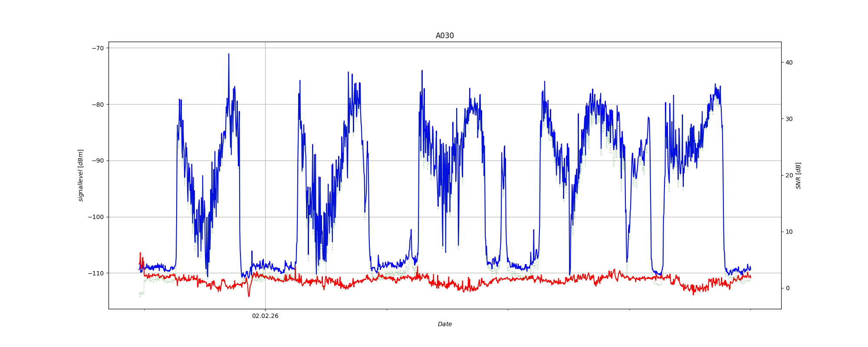Screen dimensions: 868x347
Task: Click the red line's initial spike at start
Action: pyautogui.click(x=140, y=253)
